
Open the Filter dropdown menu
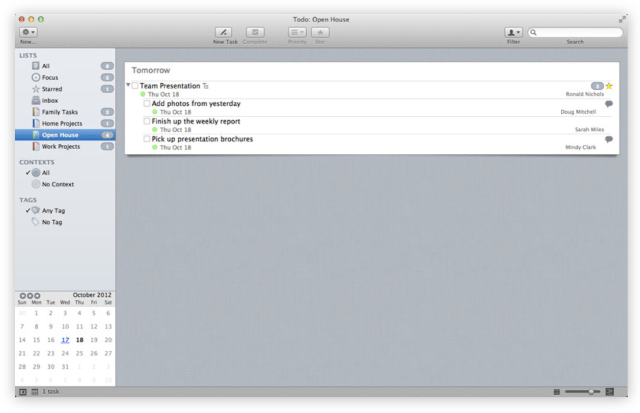coord(513,33)
